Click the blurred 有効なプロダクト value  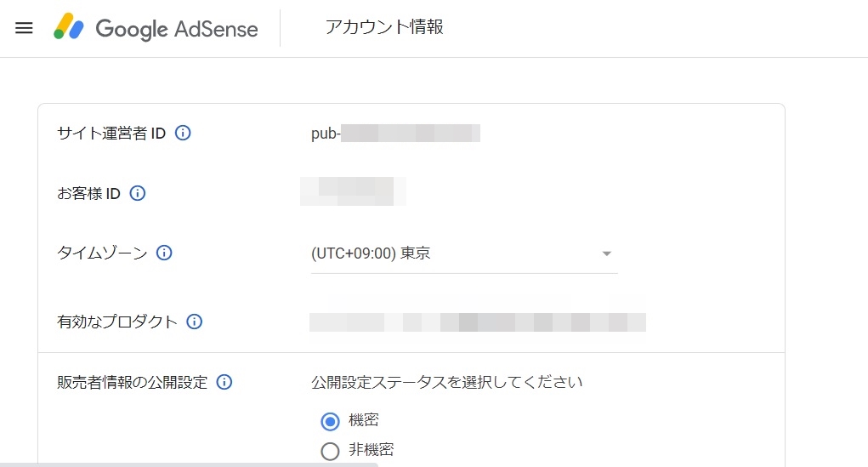pyautogui.click(x=477, y=322)
